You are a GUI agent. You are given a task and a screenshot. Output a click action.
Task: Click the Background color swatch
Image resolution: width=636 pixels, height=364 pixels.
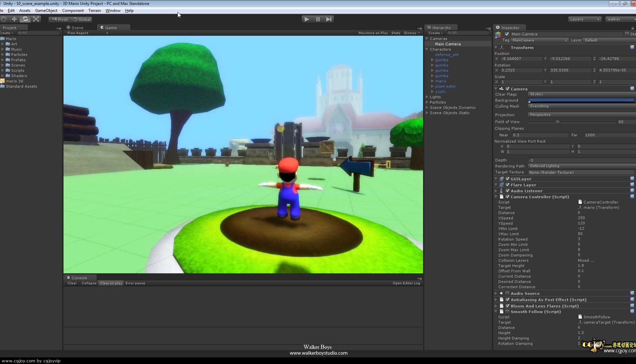(581, 100)
